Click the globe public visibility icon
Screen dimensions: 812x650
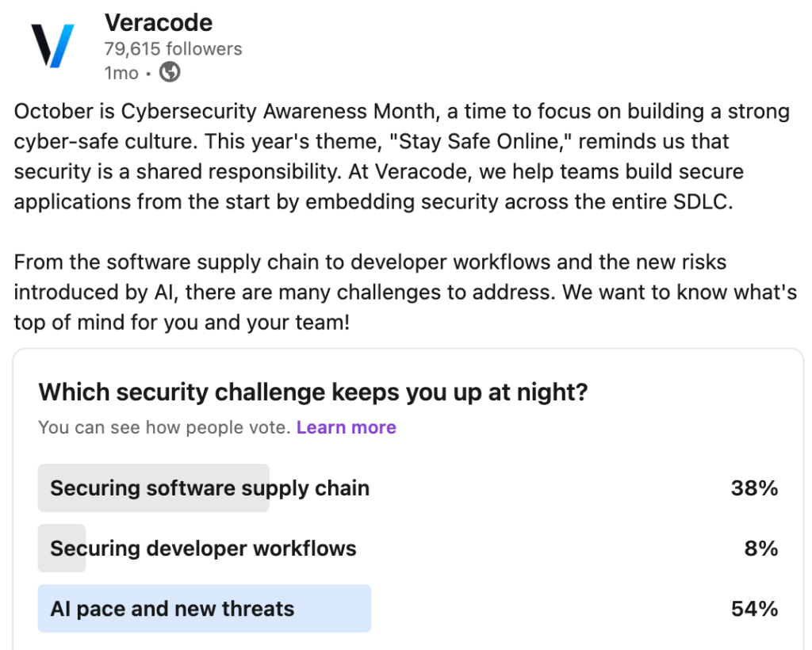coord(170,73)
